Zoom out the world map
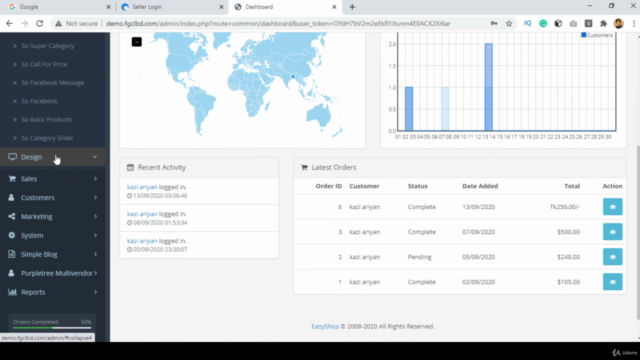The height and width of the screenshot is (360, 640). pos(136,42)
